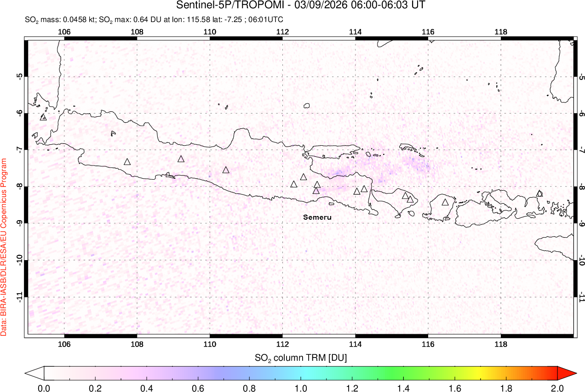Click the green colorbar region near 1.4
Viewport: 585px width, 392px height.
tap(403, 373)
